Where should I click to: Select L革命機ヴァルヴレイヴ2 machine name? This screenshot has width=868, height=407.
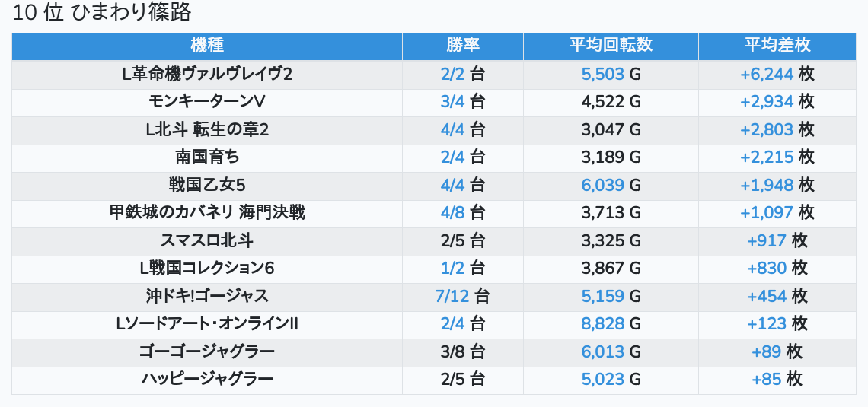207,74
